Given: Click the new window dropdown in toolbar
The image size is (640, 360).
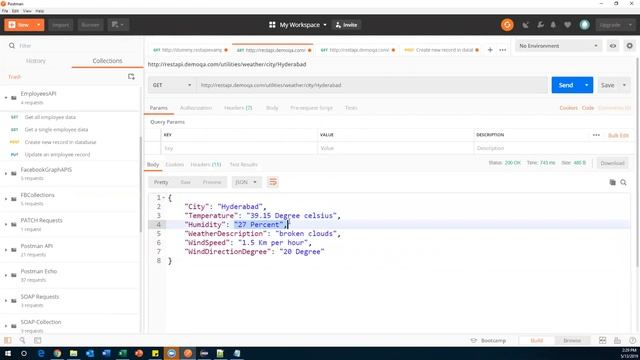Looking at the screenshot, I should [118, 25].
